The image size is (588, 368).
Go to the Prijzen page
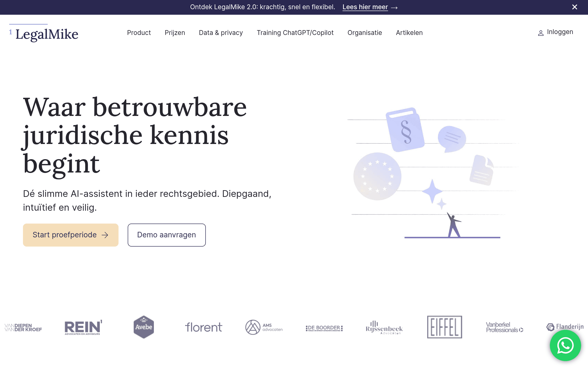pos(175,33)
